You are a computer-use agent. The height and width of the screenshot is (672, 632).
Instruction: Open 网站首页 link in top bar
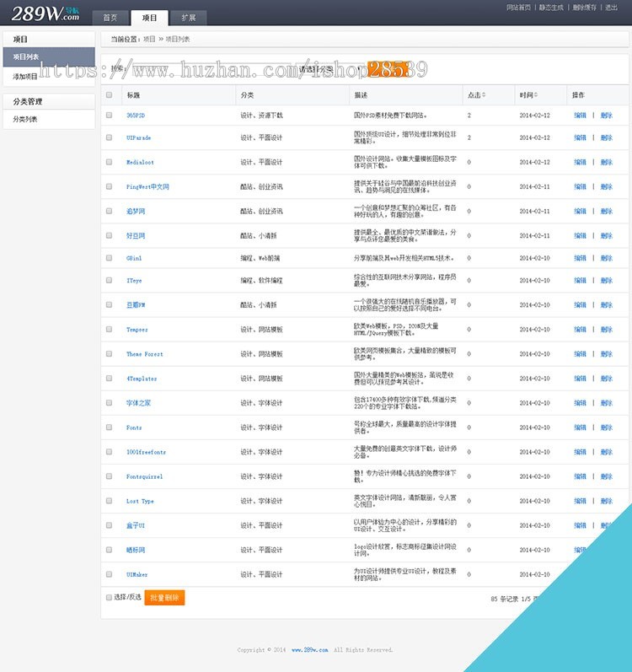pos(518,8)
